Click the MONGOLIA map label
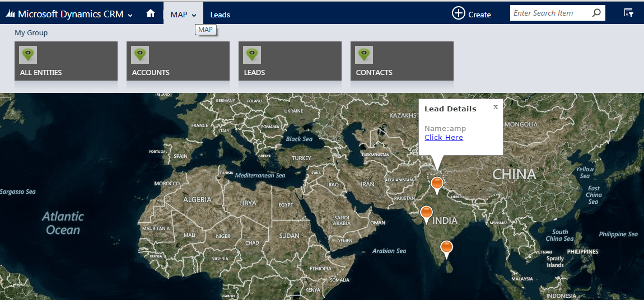644x300 pixels. click(521, 124)
